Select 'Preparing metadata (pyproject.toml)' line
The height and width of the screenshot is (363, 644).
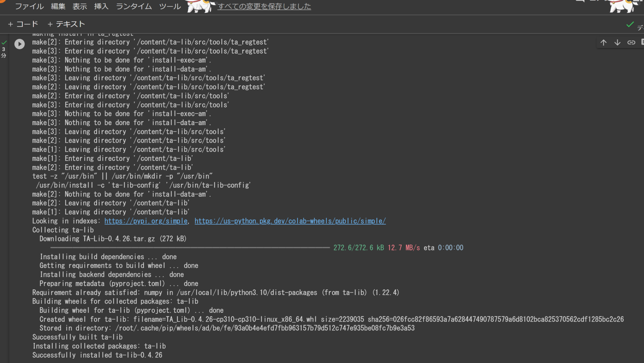click(x=119, y=283)
